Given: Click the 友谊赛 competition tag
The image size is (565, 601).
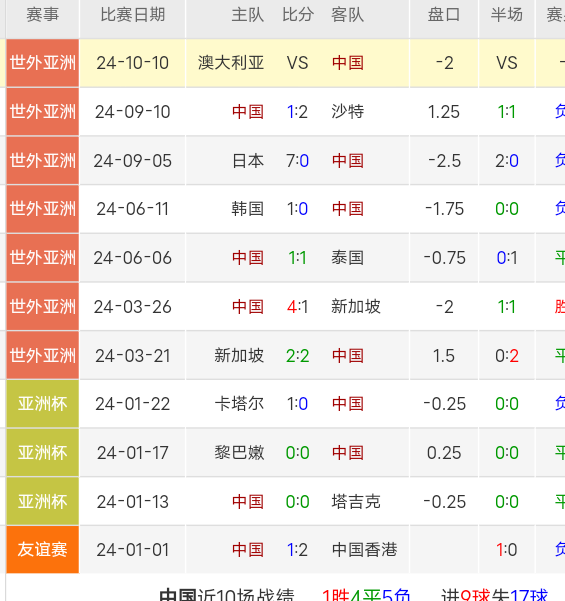Looking at the screenshot, I should point(43,550).
